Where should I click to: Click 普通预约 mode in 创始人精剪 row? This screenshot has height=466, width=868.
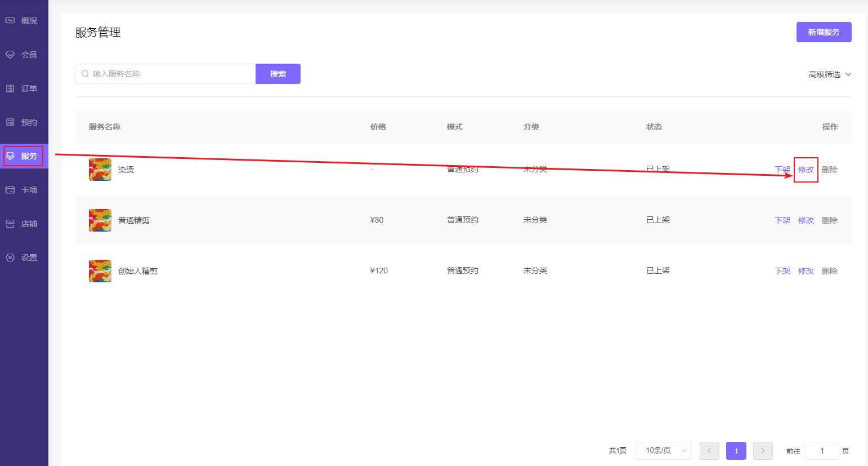tap(463, 270)
